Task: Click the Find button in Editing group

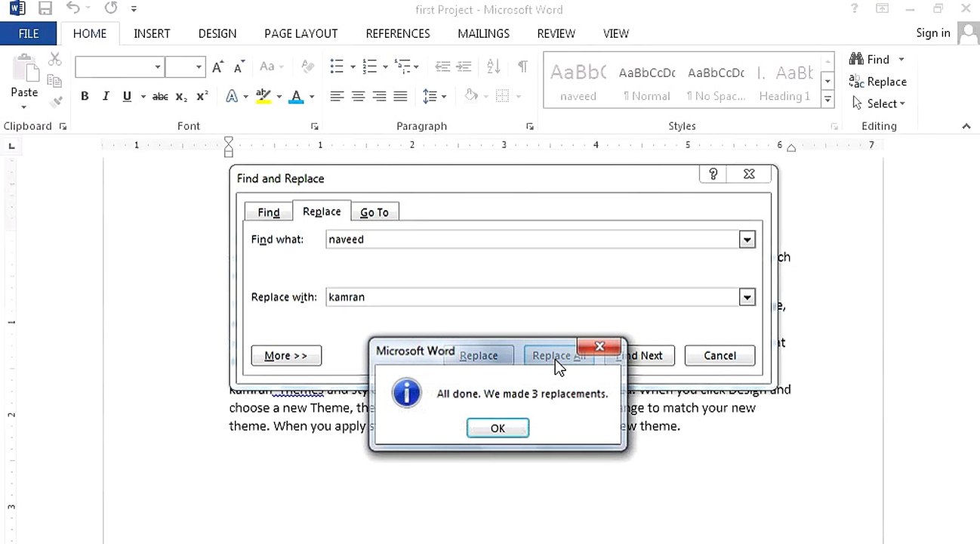Action: pyautogui.click(x=869, y=59)
